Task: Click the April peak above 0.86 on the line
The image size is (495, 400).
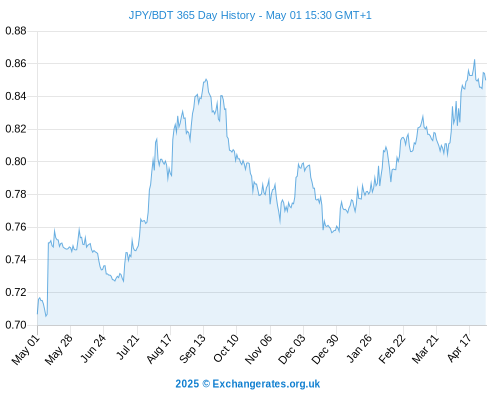Action: (474, 60)
